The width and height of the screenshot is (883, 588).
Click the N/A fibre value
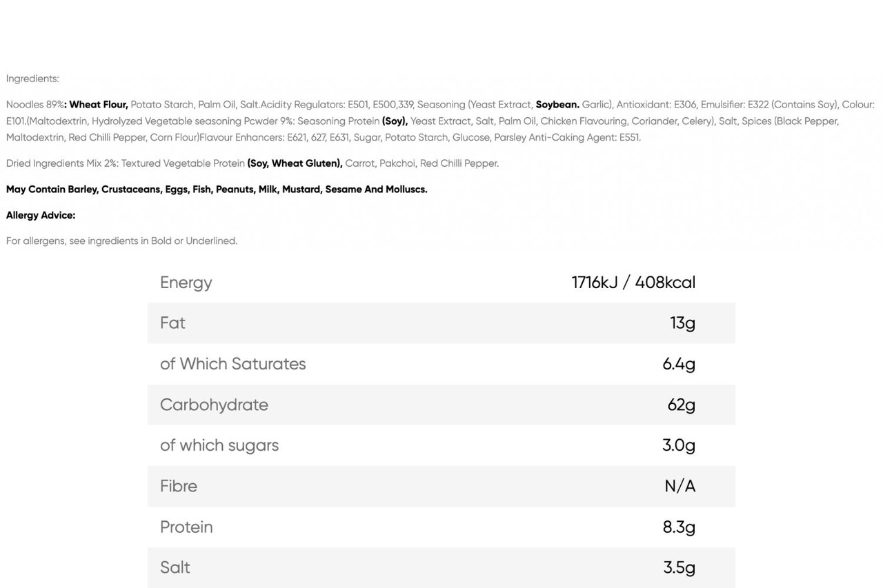[x=679, y=486]
